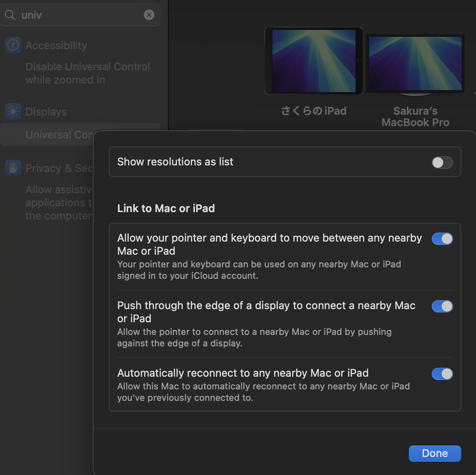Enable Show resolutions as list
Image resolution: width=476 pixels, height=475 pixels.
pyautogui.click(x=442, y=162)
